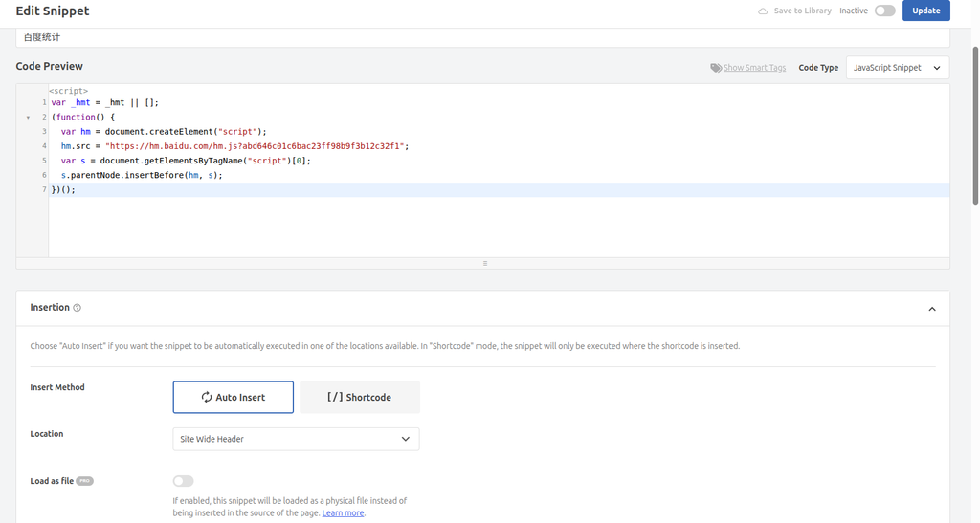Click the '(function() {' code line
980x523 pixels.
pyautogui.click(x=83, y=117)
